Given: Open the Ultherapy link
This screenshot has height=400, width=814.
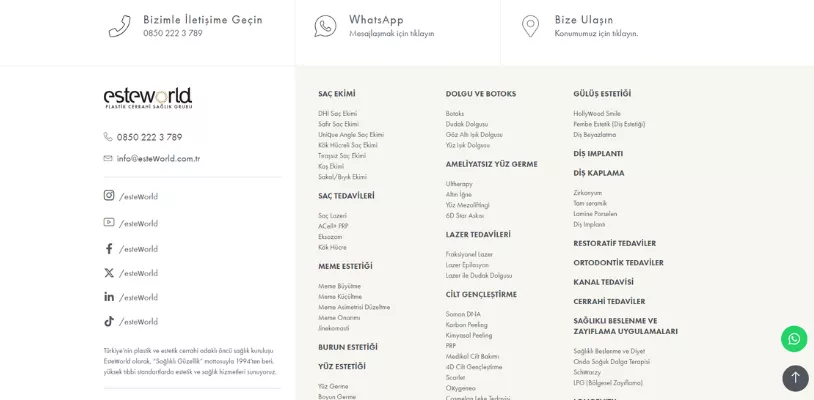Looking at the screenshot, I should pyautogui.click(x=459, y=184).
